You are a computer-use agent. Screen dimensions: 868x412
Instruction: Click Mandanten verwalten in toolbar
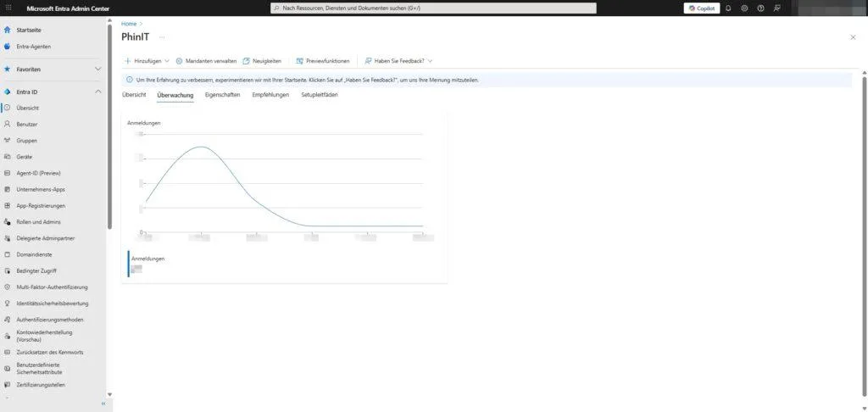point(205,61)
